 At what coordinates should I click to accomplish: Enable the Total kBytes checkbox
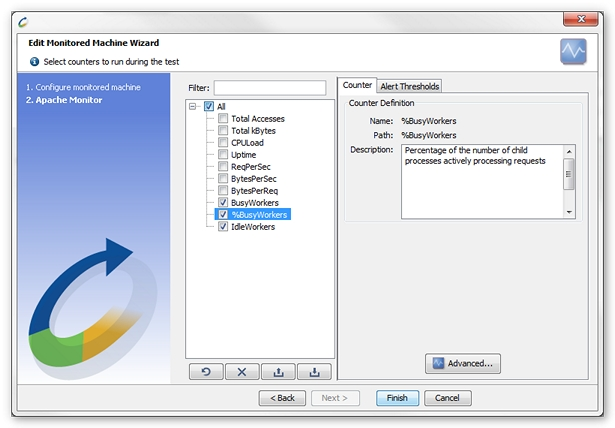click(x=223, y=130)
